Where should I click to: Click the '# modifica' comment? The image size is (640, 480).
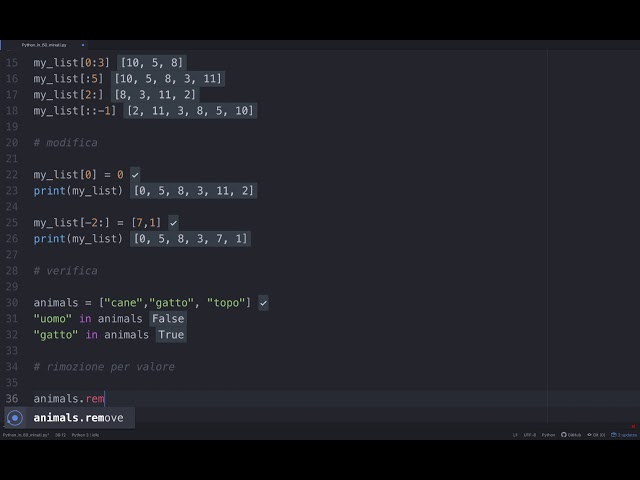click(66, 143)
